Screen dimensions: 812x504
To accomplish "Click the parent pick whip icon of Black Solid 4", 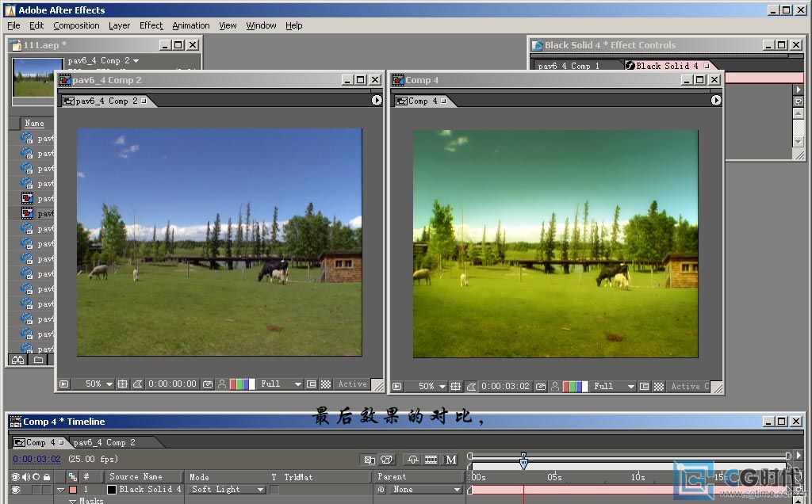I will coord(381,490).
